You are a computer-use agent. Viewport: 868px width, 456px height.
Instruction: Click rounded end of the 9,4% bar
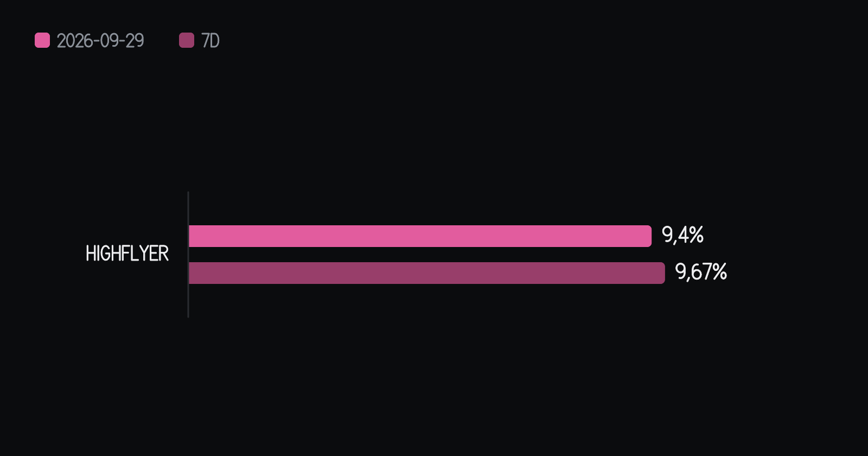point(648,236)
